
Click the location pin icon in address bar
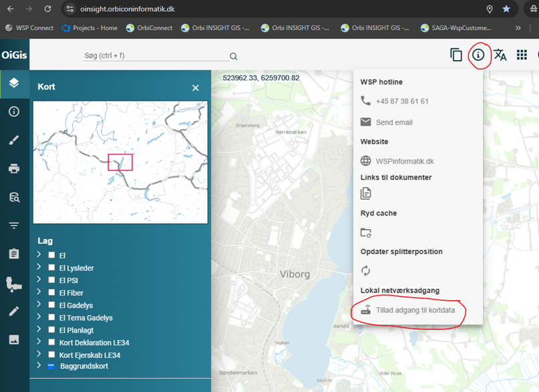[490, 9]
